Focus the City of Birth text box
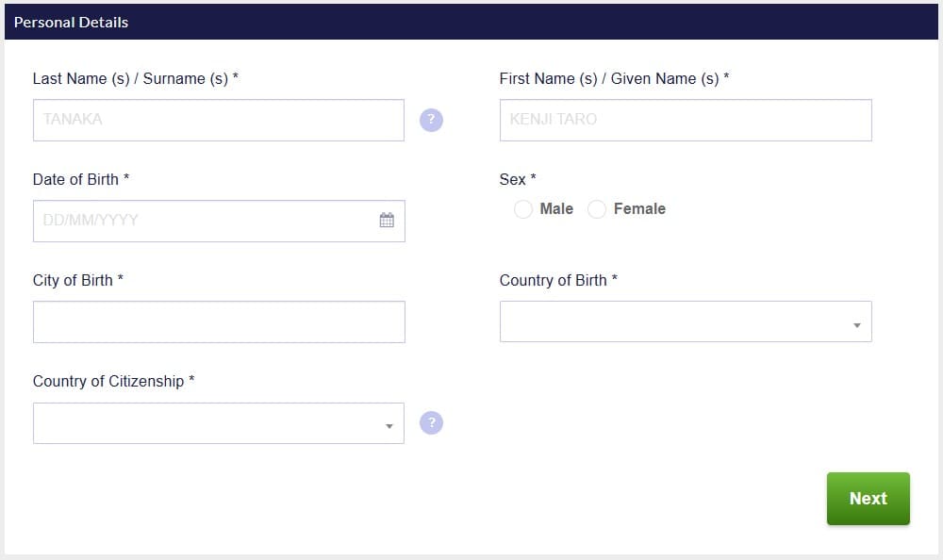Screen dimensions: 943x560 click(218, 321)
